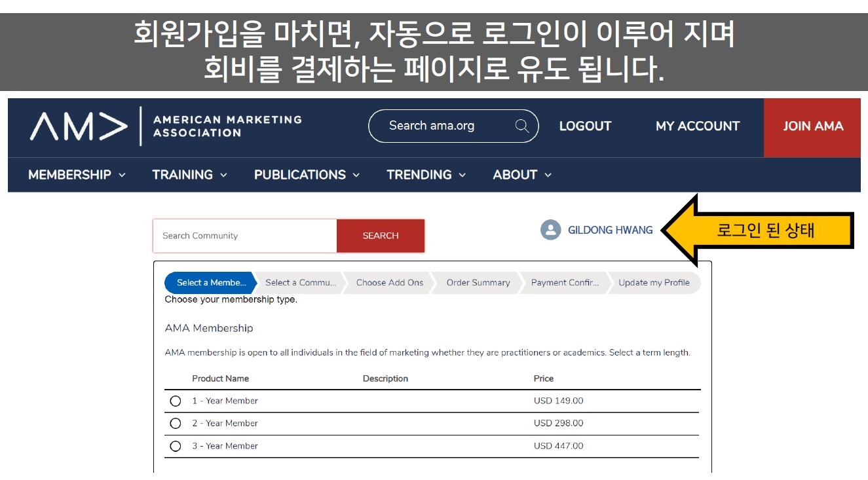Click the GILDONG HWANG username link
This screenshot has width=868, height=480.
coord(611,230)
